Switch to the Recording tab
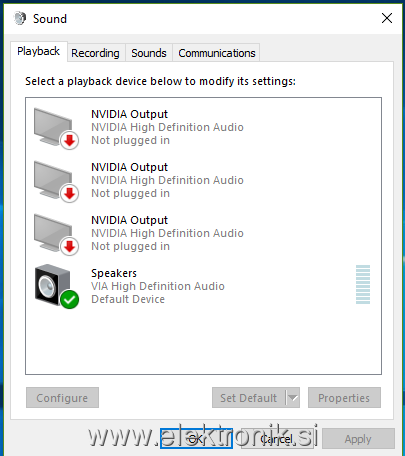This screenshot has height=456, width=405. click(95, 53)
